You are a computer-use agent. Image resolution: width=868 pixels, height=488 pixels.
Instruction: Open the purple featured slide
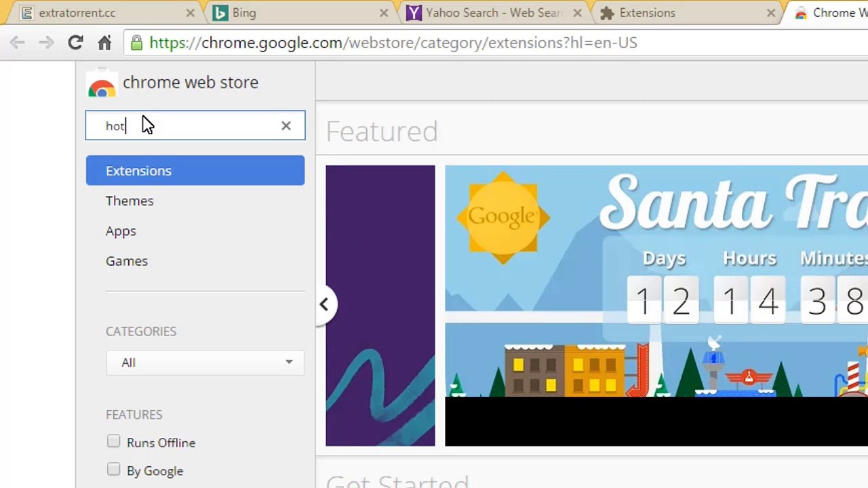coord(380,306)
